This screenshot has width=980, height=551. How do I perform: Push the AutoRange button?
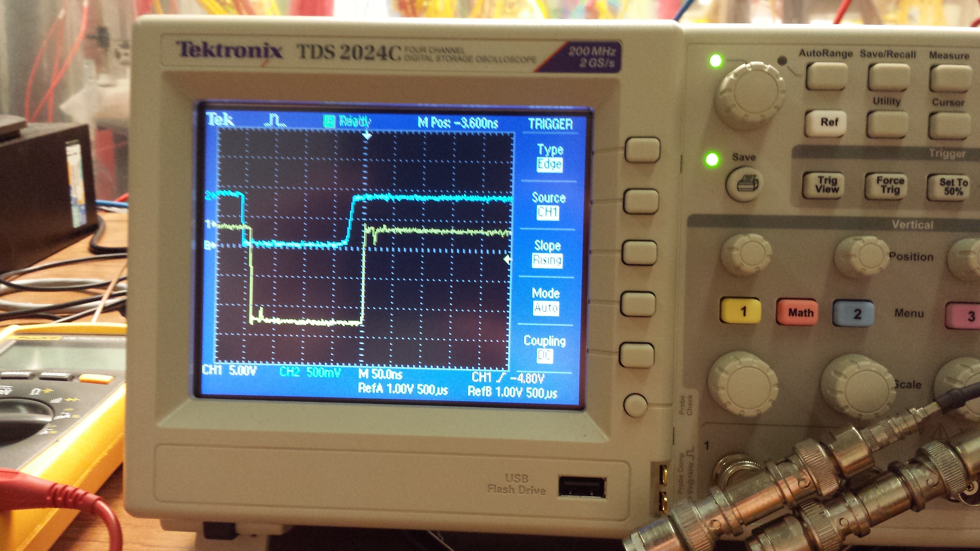click(x=826, y=77)
